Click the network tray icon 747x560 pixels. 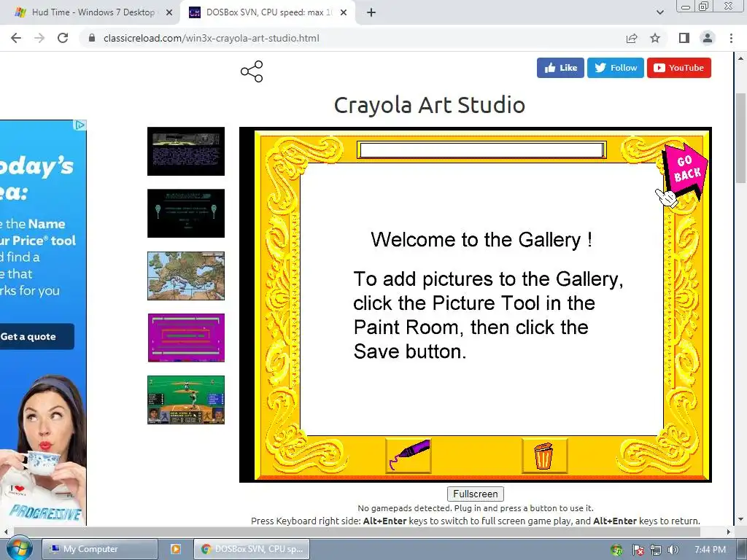click(x=656, y=550)
